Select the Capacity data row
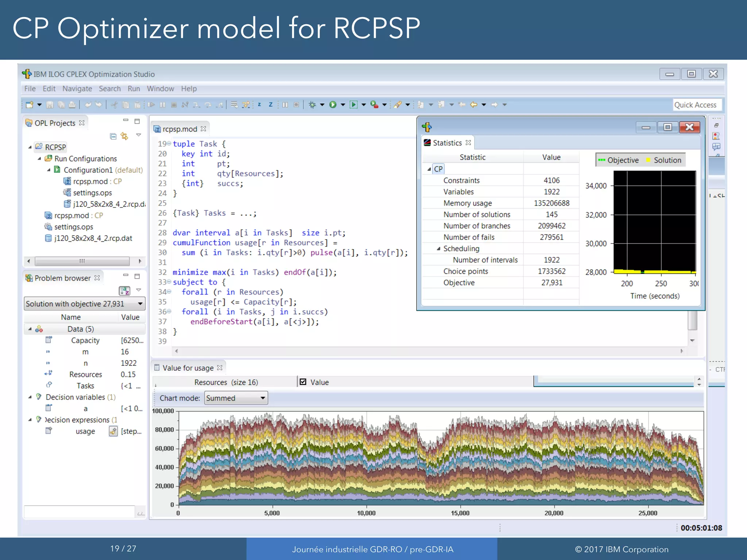The width and height of the screenshot is (747, 560). (85, 340)
